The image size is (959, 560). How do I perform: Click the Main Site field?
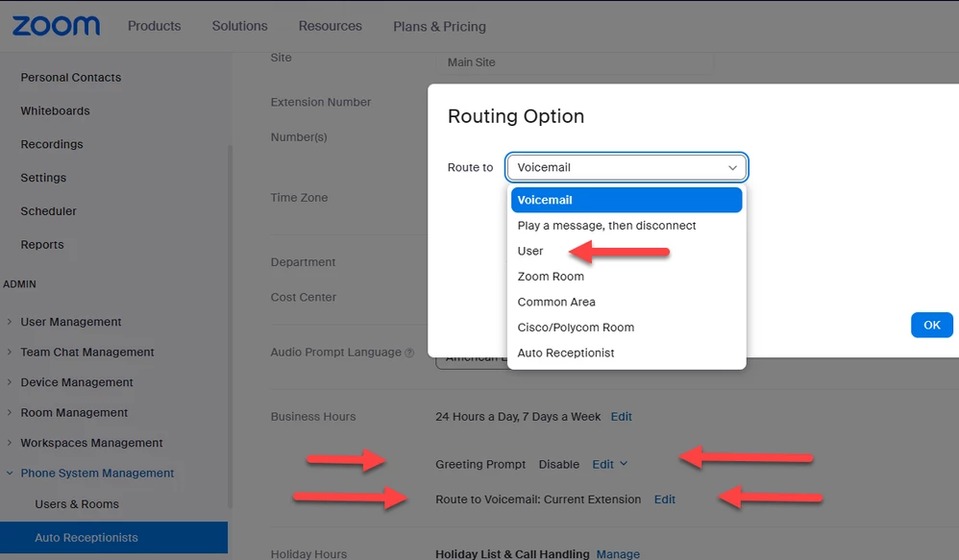click(575, 62)
